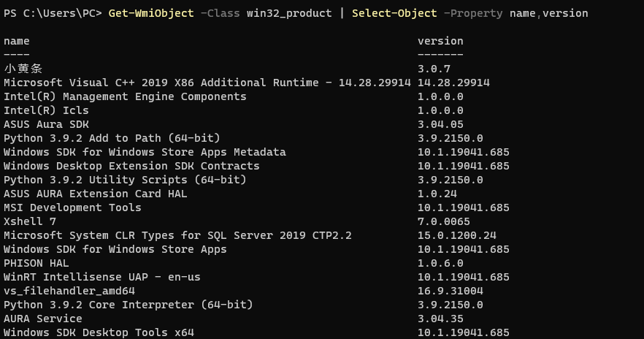Click Python 3.9.2 Core Interpreter entry
The width and height of the screenshot is (644, 339).
129,305
